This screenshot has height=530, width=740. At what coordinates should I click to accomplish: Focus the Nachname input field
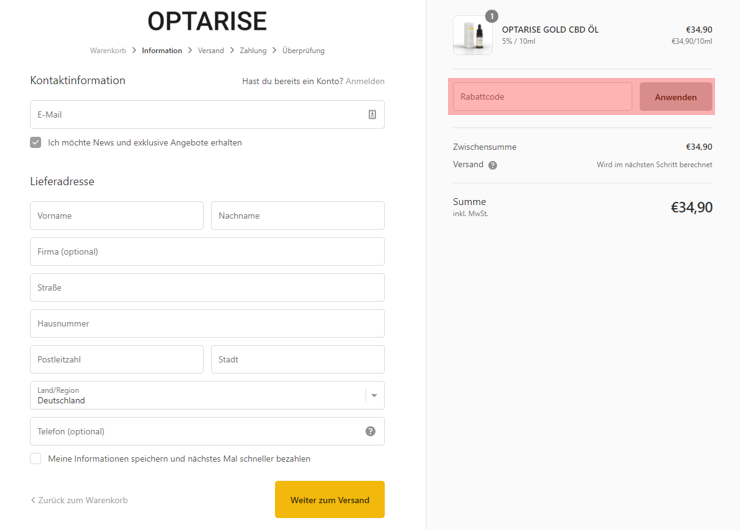[298, 216]
